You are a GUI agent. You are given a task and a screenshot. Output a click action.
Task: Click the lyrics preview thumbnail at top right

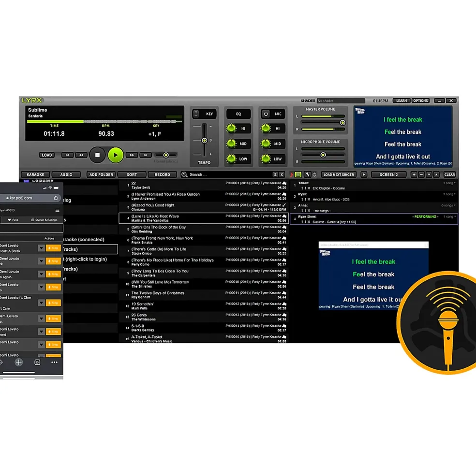click(x=403, y=137)
